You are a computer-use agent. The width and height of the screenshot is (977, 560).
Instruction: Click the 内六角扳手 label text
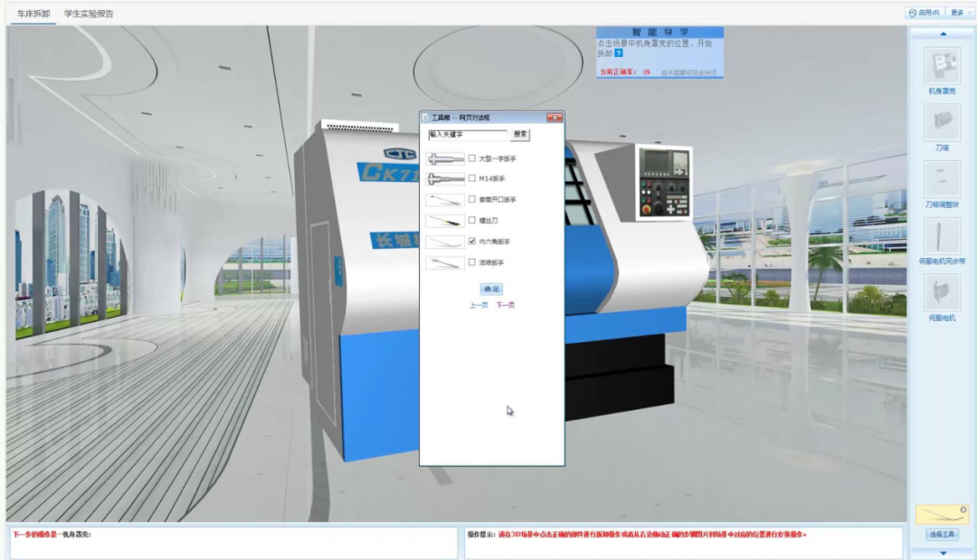click(494, 242)
